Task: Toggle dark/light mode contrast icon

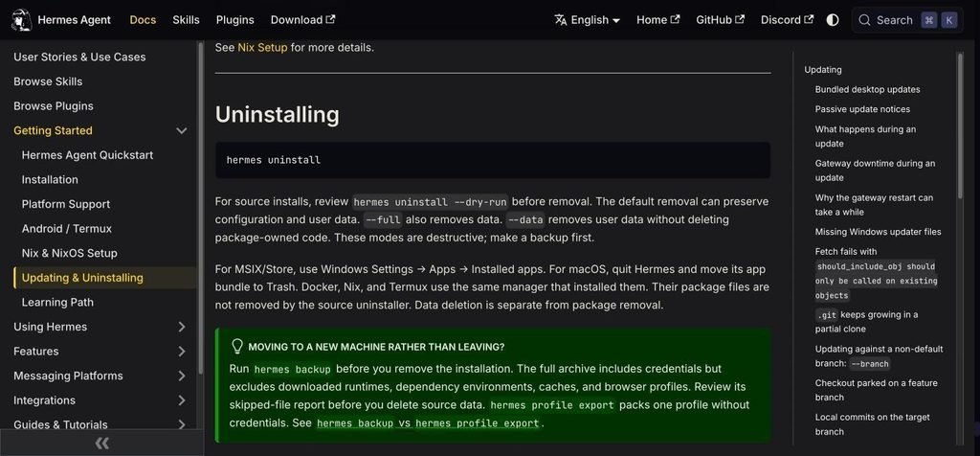Action: (x=833, y=20)
